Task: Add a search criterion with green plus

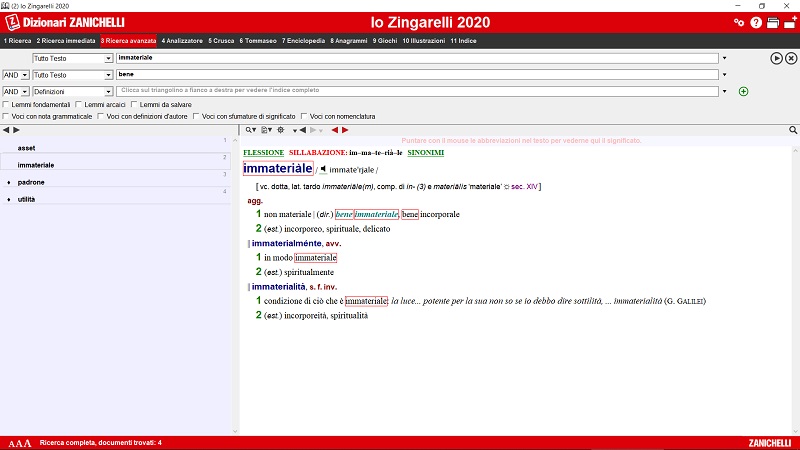Action: click(x=743, y=91)
